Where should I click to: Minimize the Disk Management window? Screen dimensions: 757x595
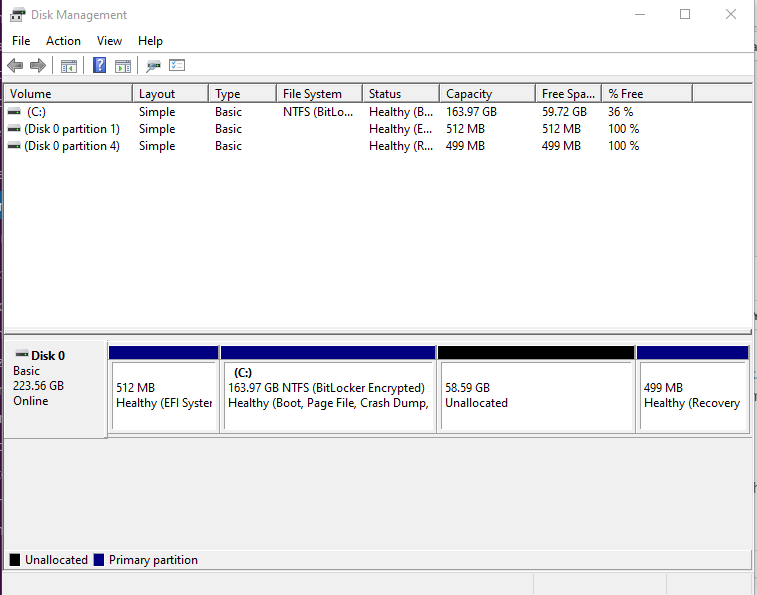(640, 14)
